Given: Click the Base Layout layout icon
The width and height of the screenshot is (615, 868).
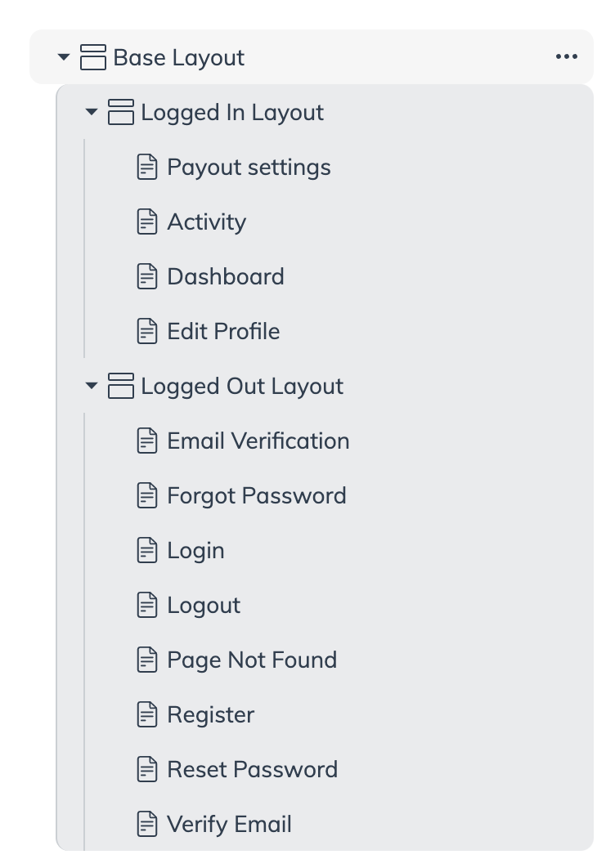Looking at the screenshot, I should click(x=93, y=57).
